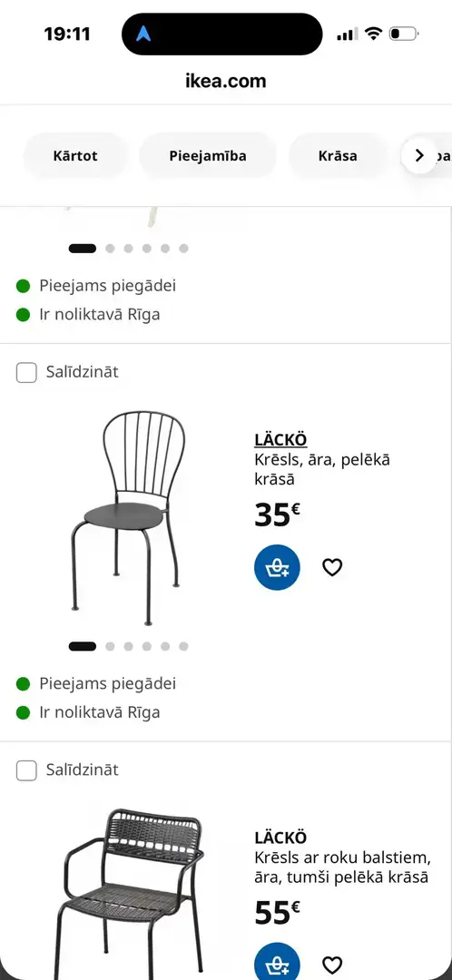The image size is (452, 980).
Task: Add the 35€ LÄCKÖ chair to cart
Action: coord(277,567)
